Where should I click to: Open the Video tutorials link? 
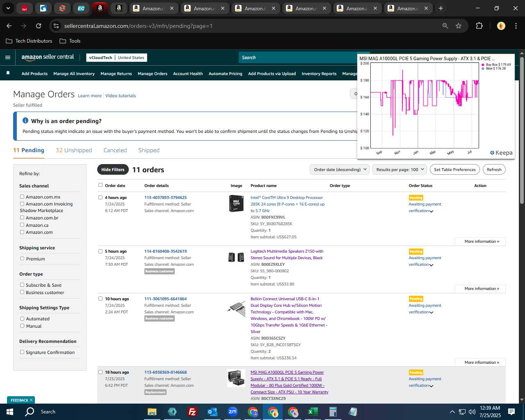pyautogui.click(x=121, y=96)
